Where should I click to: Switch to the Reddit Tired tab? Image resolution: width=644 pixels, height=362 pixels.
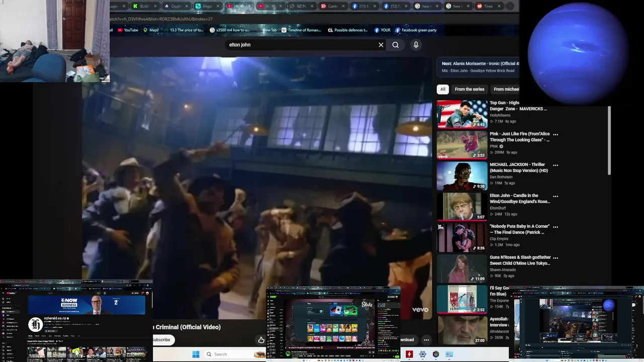pyautogui.click(x=488, y=6)
